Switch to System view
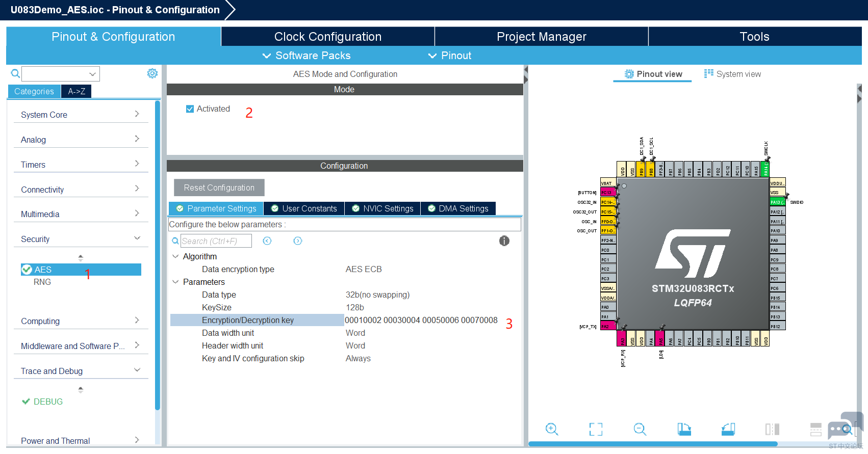 point(732,74)
